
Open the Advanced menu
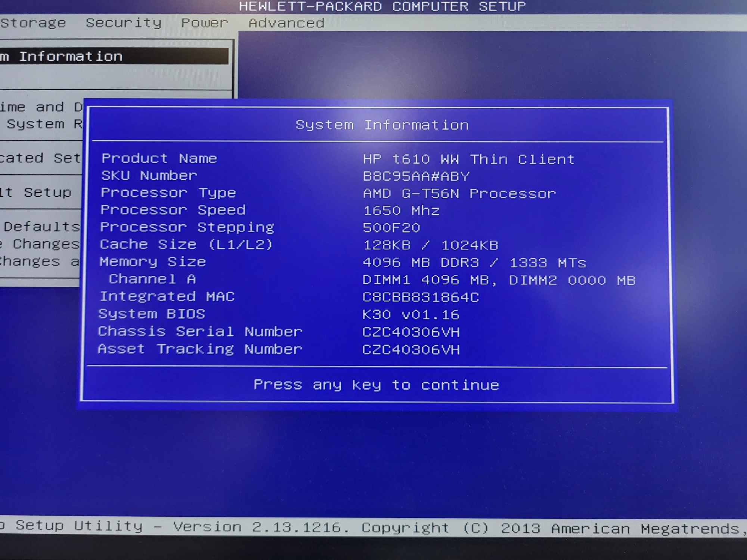286,23
